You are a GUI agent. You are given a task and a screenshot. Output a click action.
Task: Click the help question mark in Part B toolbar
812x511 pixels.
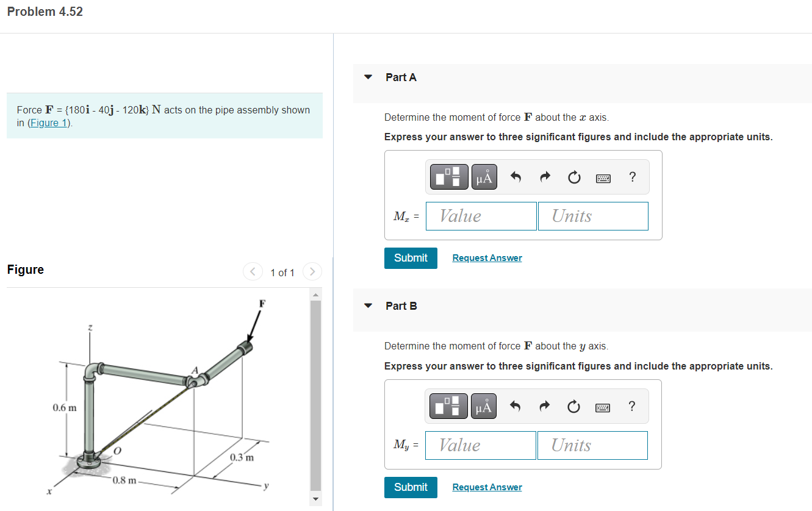[x=631, y=406]
